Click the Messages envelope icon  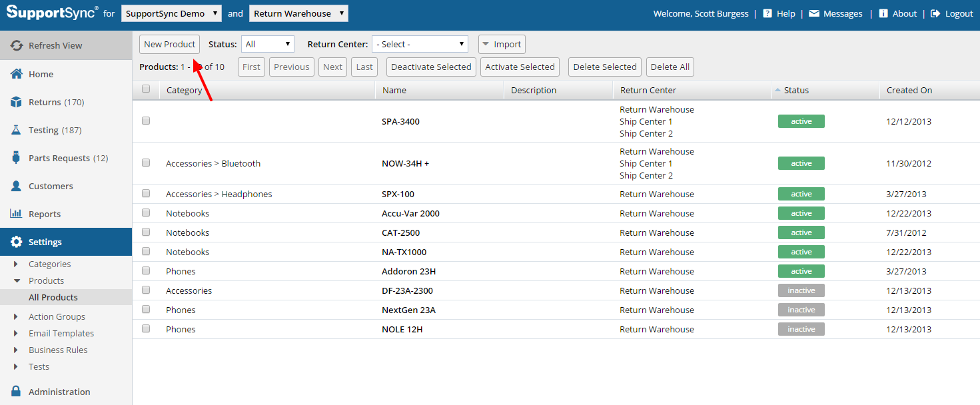tap(814, 13)
